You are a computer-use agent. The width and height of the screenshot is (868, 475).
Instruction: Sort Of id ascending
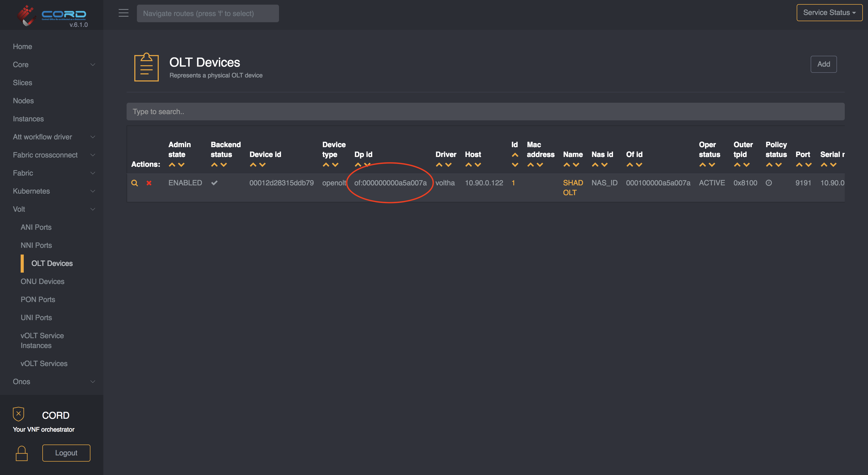630,165
